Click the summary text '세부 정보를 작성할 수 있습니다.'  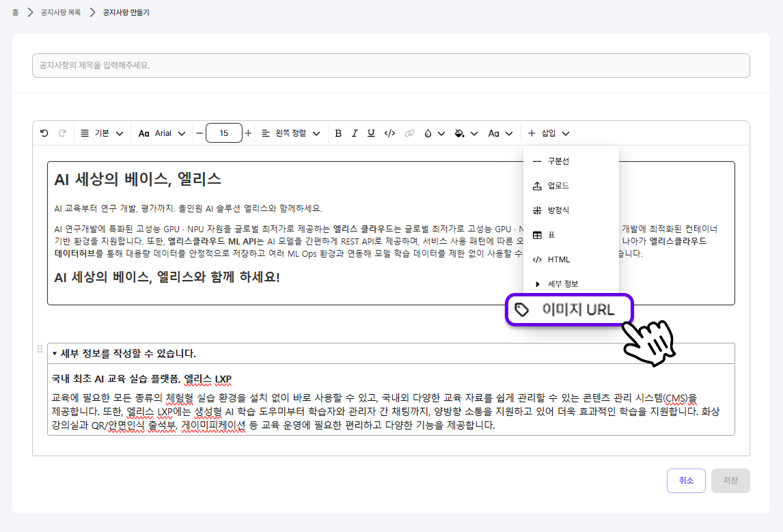coord(128,353)
